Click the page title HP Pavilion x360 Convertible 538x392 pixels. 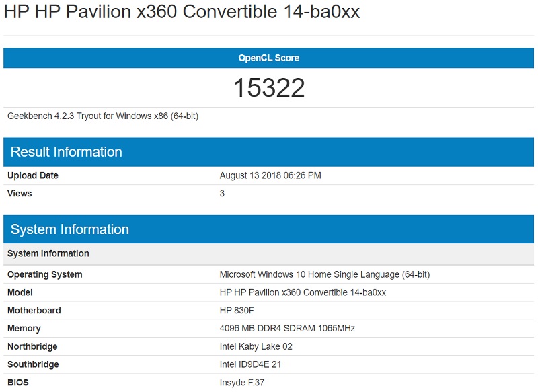[182, 11]
